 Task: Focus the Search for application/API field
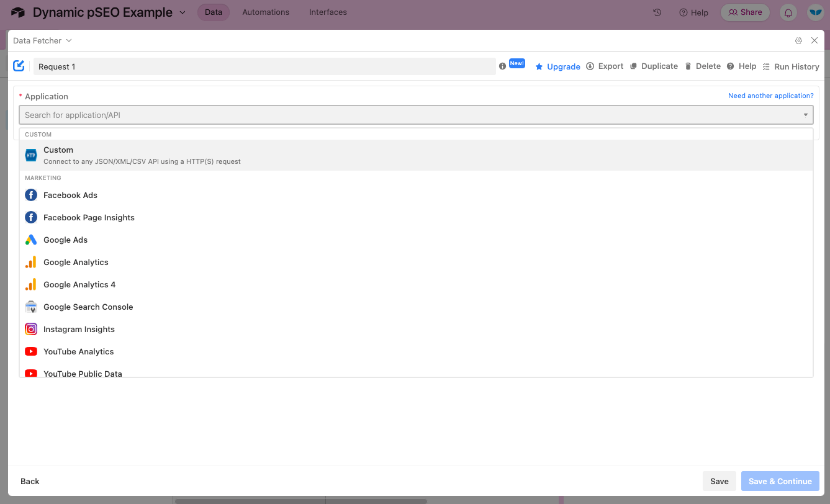click(x=416, y=115)
